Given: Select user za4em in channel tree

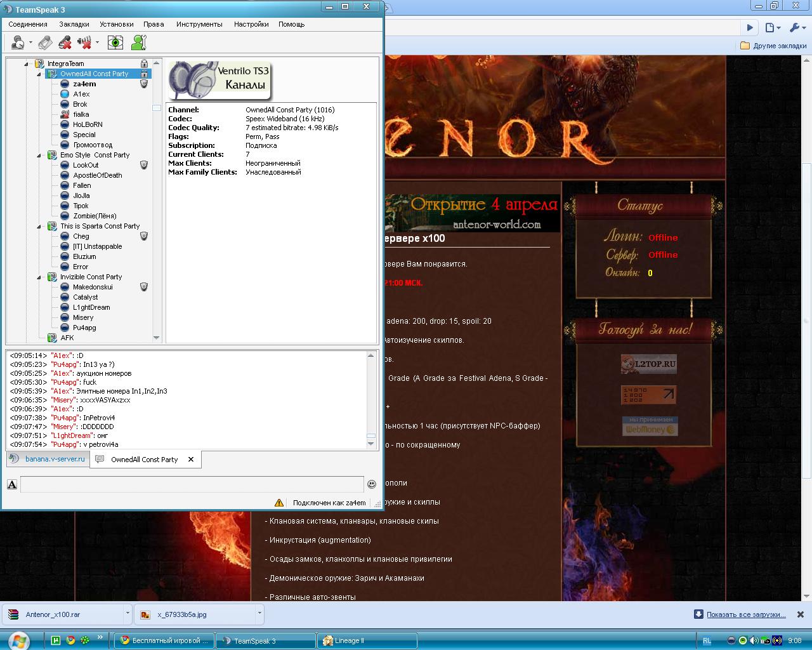Looking at the screenshot, I should (84, 84).
